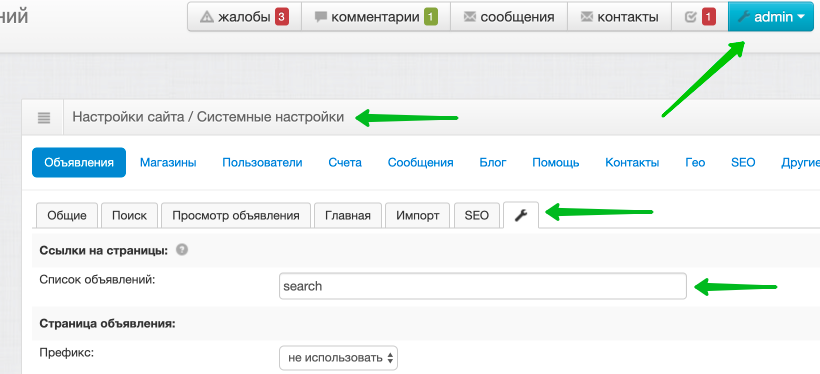
Task: Click the Настройки сайта / Системные настройки title
Action: click(x=208, y=117)
